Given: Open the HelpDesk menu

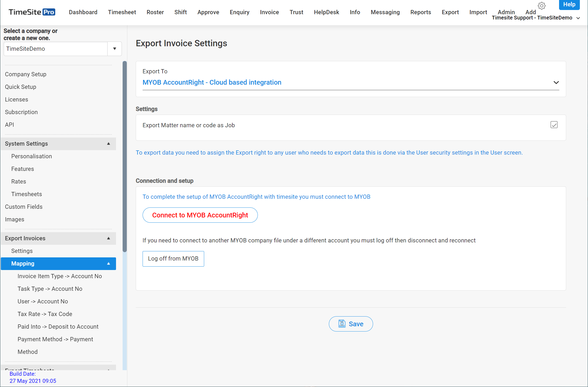Looking at the screenshot, I should [326, 12].
